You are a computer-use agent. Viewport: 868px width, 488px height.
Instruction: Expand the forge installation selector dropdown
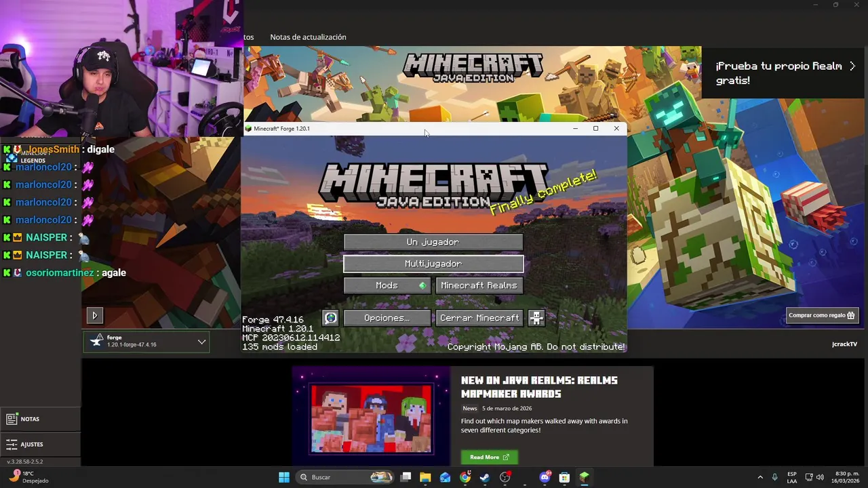[201, 342]
